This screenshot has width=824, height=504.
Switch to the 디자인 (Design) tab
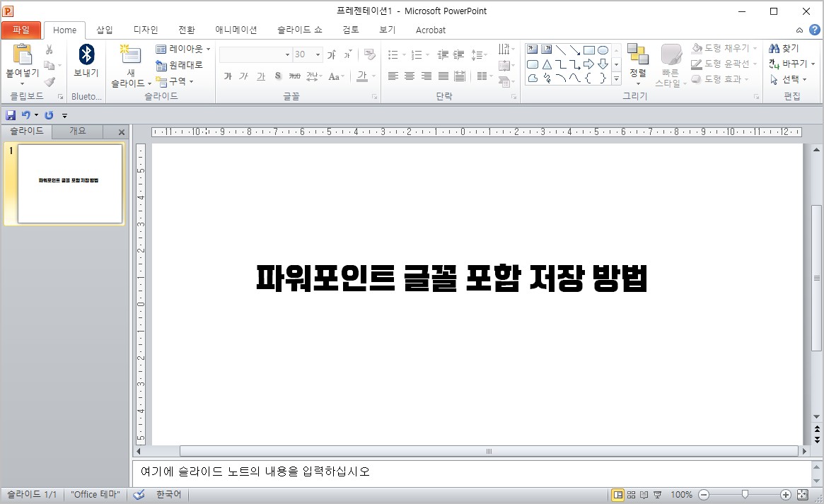[x=146, y=30]
